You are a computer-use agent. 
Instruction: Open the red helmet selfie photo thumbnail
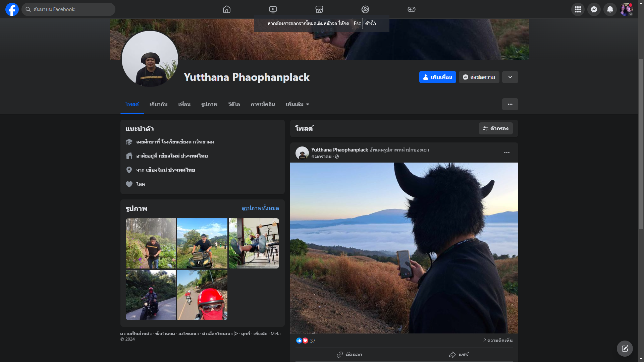[202, 295]
